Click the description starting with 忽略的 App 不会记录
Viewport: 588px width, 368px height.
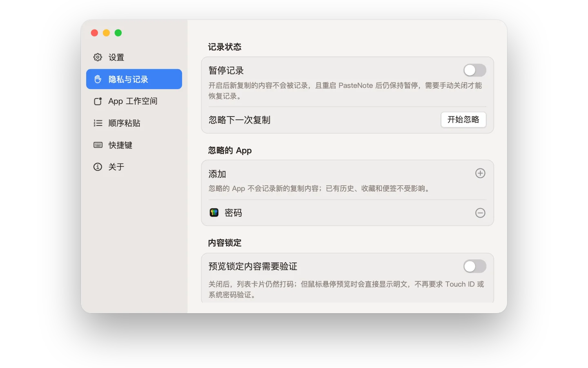pos(320,188)
